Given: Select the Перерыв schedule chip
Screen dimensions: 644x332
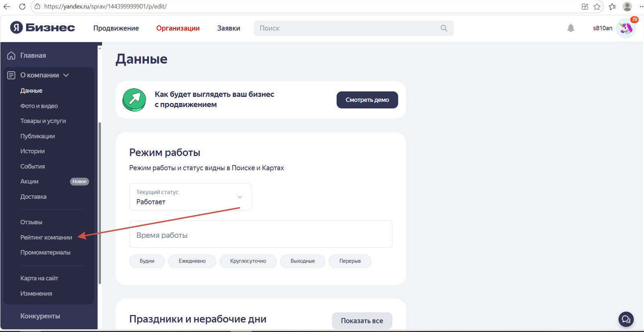Looking at the screenshot, I should click(350, 261).
